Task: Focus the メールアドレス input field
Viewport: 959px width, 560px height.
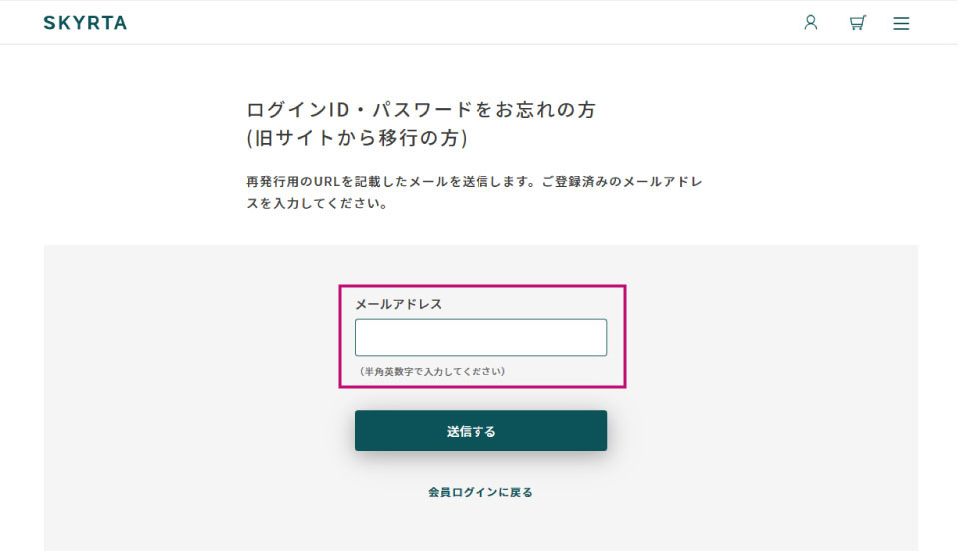Action: click(480, 337)
